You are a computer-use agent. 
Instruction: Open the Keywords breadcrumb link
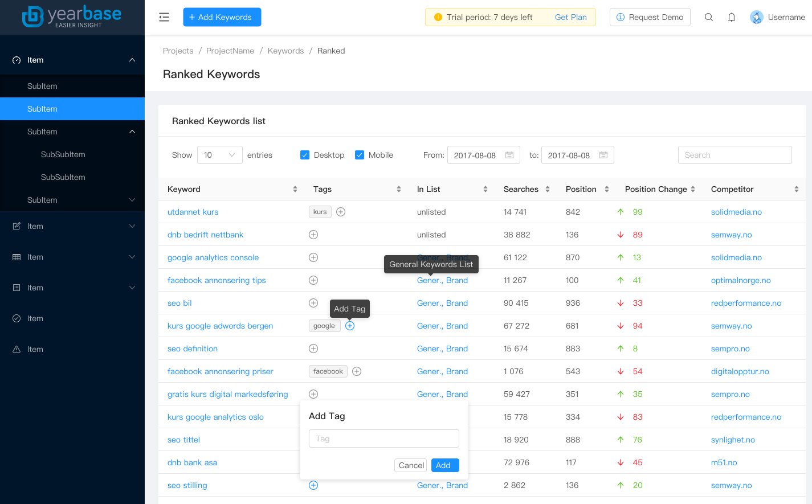pyautogui.click(x=285, y=51)
